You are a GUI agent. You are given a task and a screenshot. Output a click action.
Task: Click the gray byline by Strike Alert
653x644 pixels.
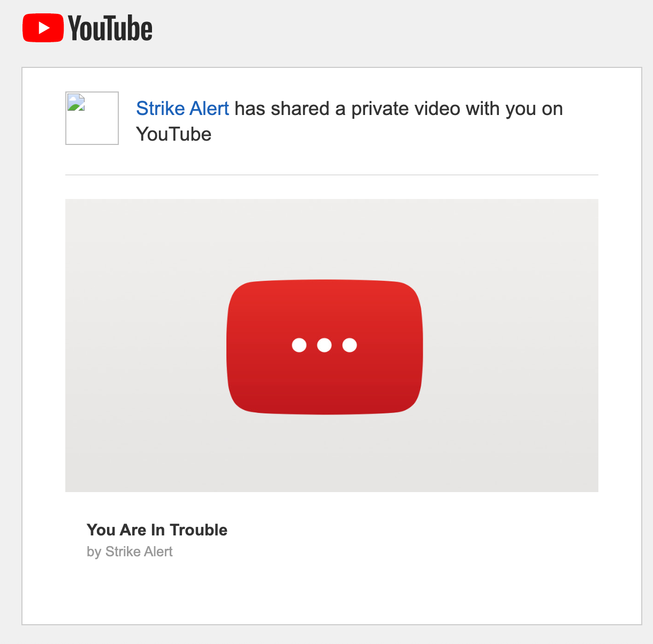130,551
